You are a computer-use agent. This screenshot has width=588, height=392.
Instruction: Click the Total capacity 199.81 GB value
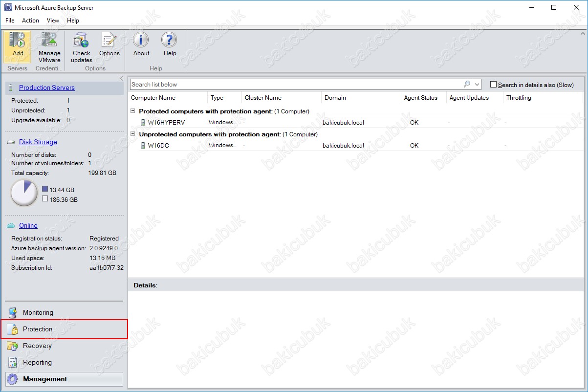click(103, 173)
